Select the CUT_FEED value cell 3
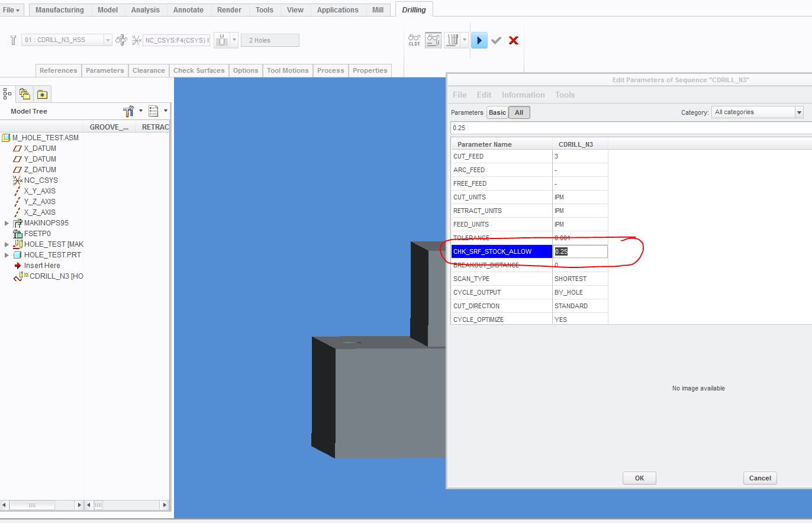Screen dimensions: 812x523 (580, 156)
